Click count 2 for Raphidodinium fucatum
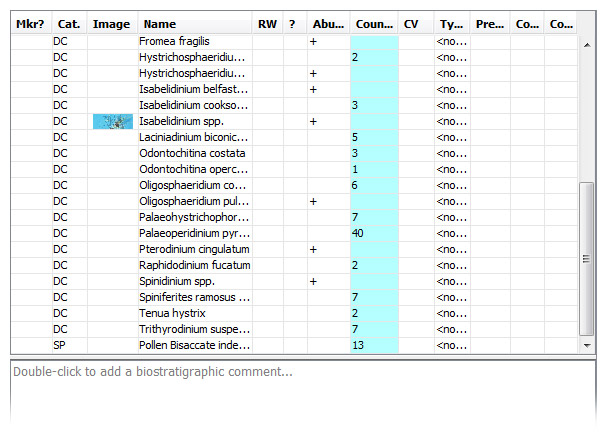The width and height of the screenshot is (608, 438). point(374,265)
